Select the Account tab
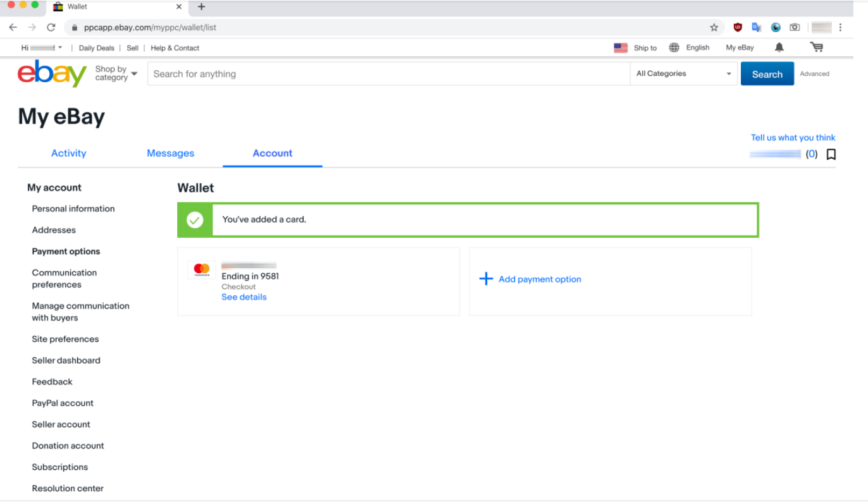Image resolution: width=868 pixels, height=502 pixels. [x=273, y=153]
